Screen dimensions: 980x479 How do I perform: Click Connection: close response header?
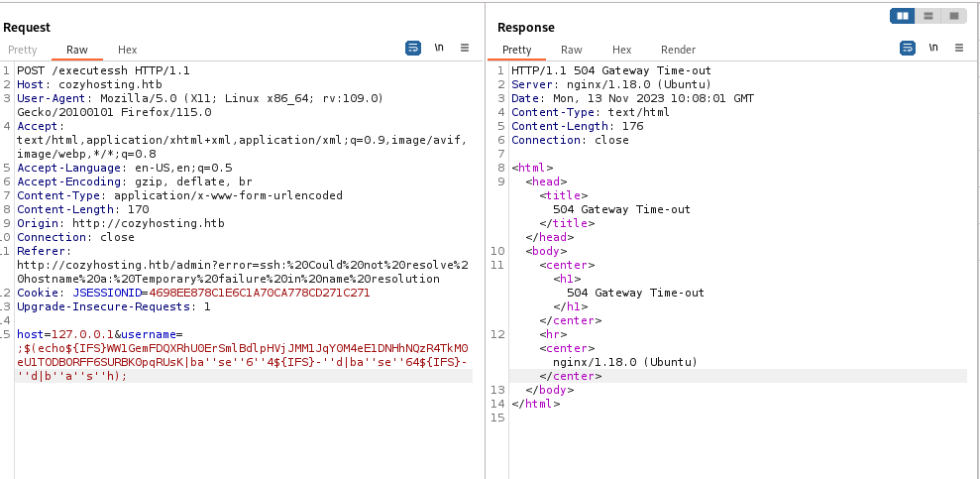(570, 140)
